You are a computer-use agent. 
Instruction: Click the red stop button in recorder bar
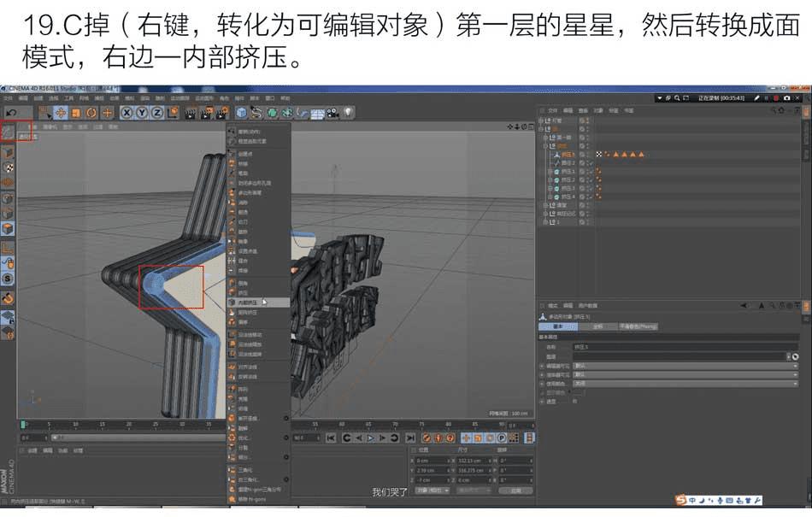click(776, 97)
